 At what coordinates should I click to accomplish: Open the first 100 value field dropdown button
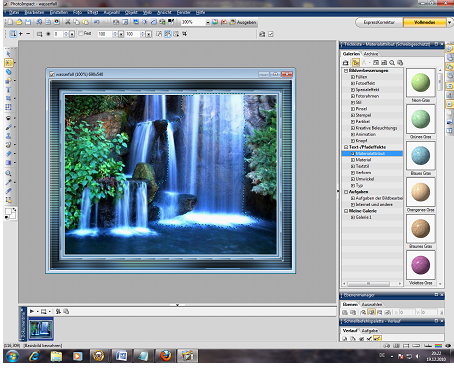tap(121, 34)
